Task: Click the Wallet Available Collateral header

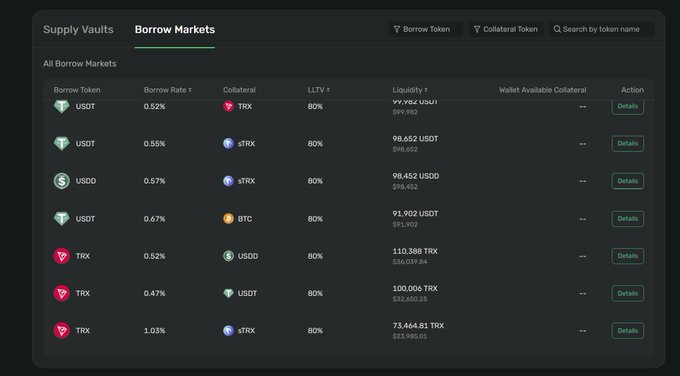Action: point(542,90)
